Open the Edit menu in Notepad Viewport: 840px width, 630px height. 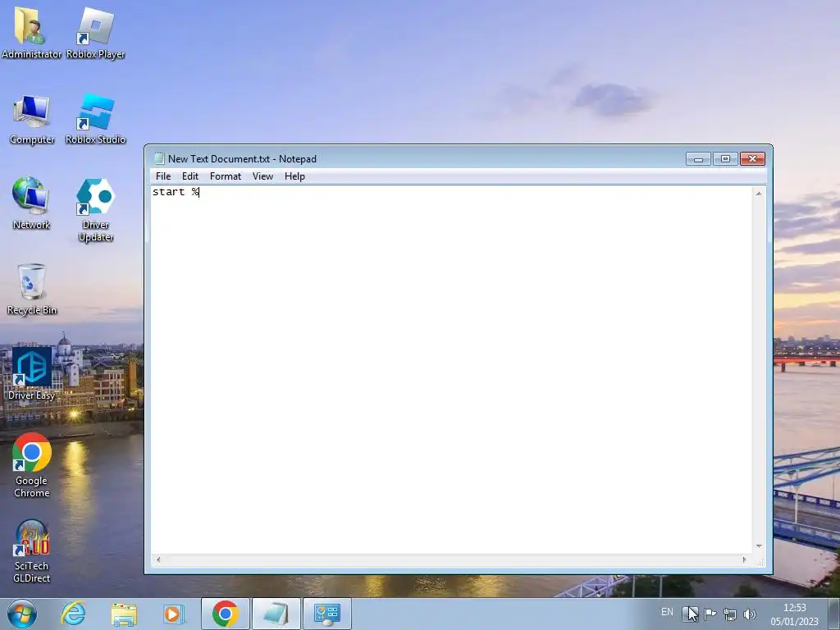(x=190, y=176)
